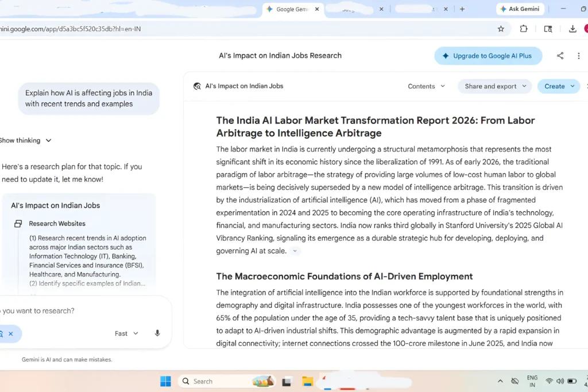
Task: Click the Research Websites document icon
Action: 18,223
